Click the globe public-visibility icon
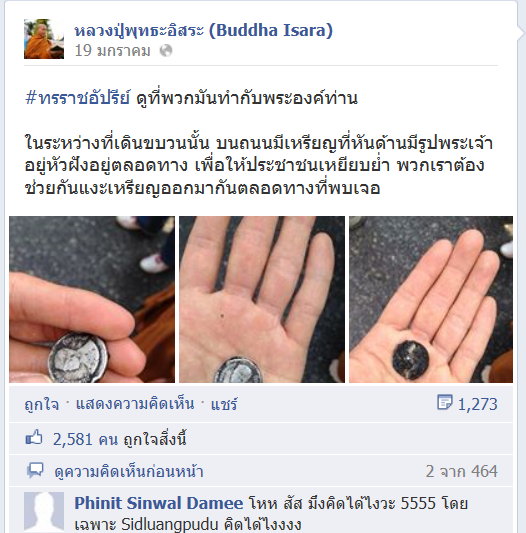Viewport: 526px width, 533px height. click(166, 51)
